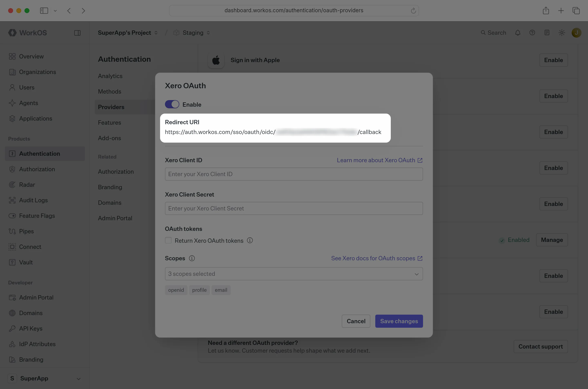Open Learn more about Xero OAuth link
This screenshot has height=389, width=588.
(380, 160)
